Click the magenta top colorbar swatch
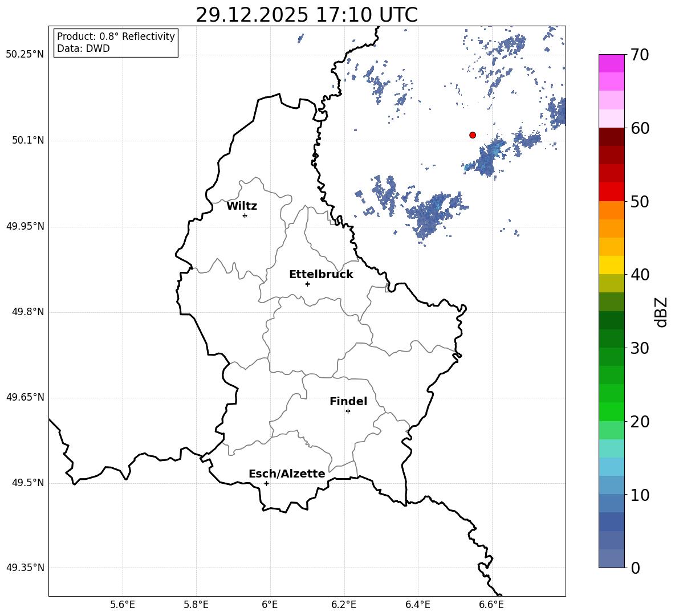The image size is (675, 616). click(611, 64)
